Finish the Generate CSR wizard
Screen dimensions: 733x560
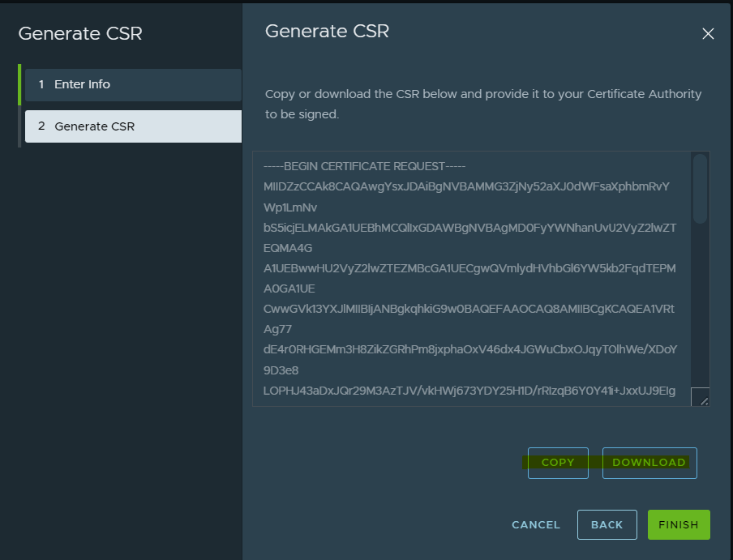coord(679,525)
